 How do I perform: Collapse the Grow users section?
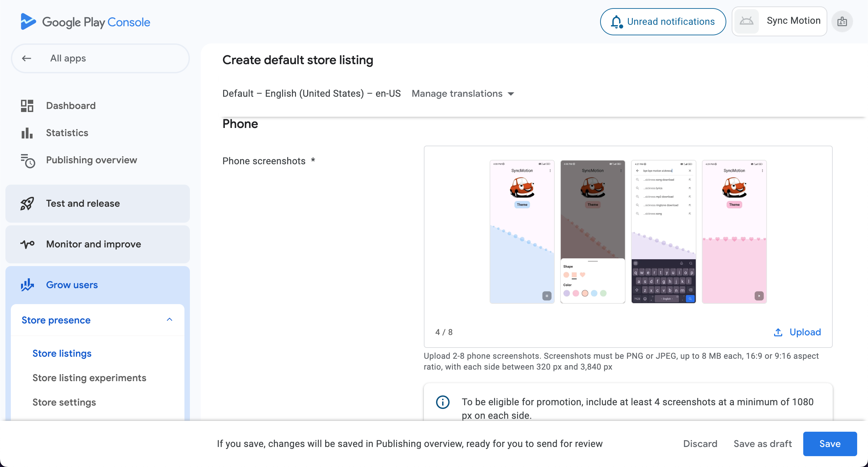(98, 285)
